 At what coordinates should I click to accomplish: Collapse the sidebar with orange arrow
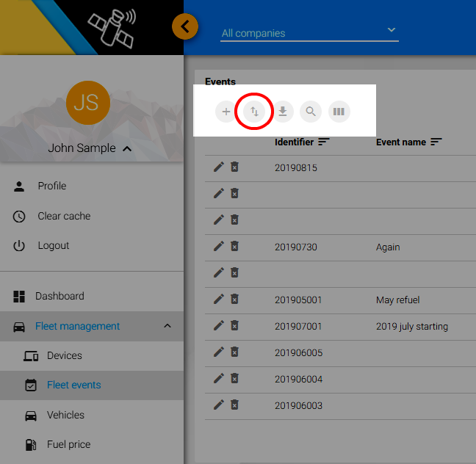tap(185, 27)
